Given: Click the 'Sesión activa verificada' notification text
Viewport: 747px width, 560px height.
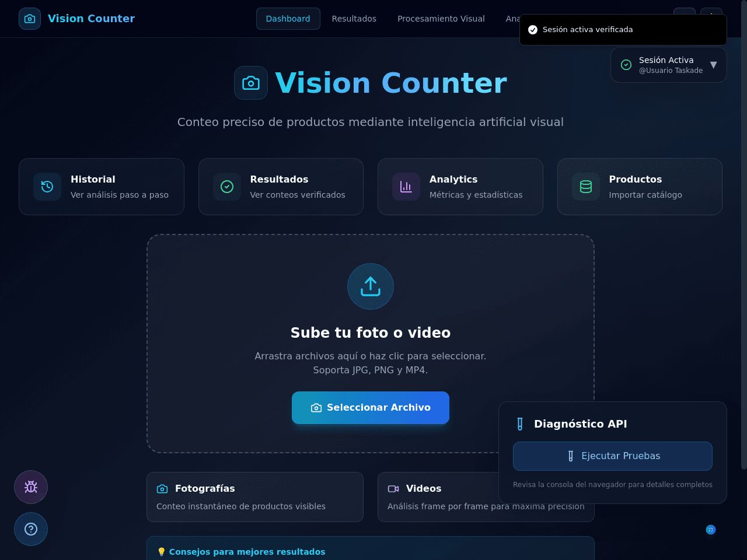Looking at the screenshot, I should (588, 30).
